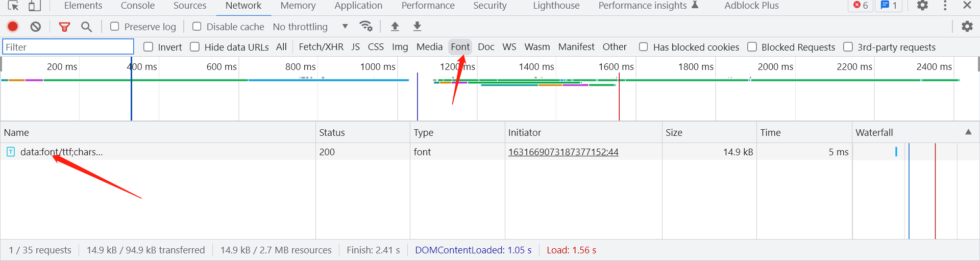The image size is (980, 261).
Task: Sort by the Waterfall column arrow
Action: click(968, 132)
